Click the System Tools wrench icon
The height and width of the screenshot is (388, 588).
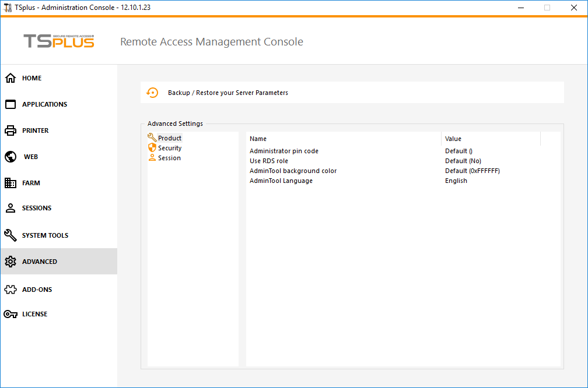point(10,235)
